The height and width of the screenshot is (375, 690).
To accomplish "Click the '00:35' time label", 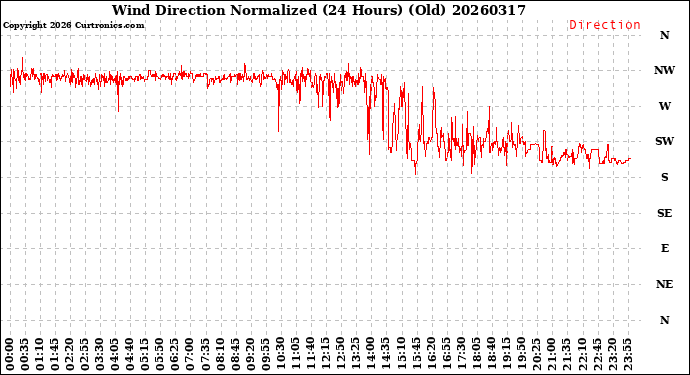I will pyautogui.click(x=25, y=354).
